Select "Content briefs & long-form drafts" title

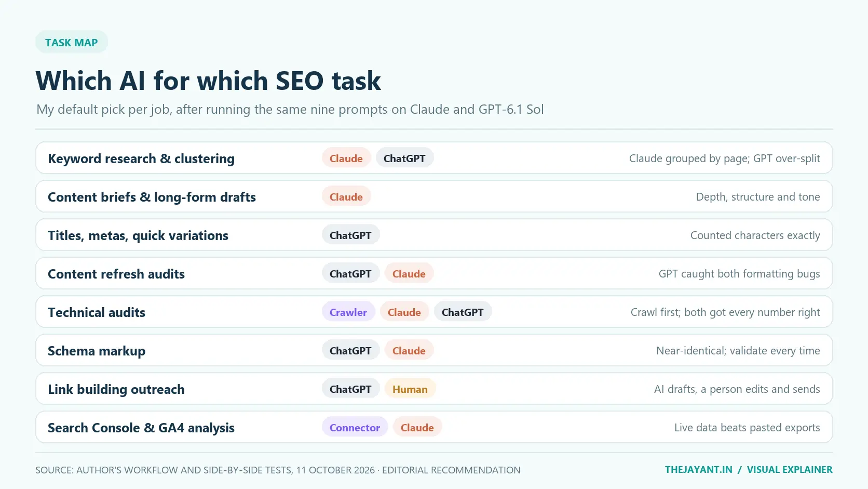[152, 197]
